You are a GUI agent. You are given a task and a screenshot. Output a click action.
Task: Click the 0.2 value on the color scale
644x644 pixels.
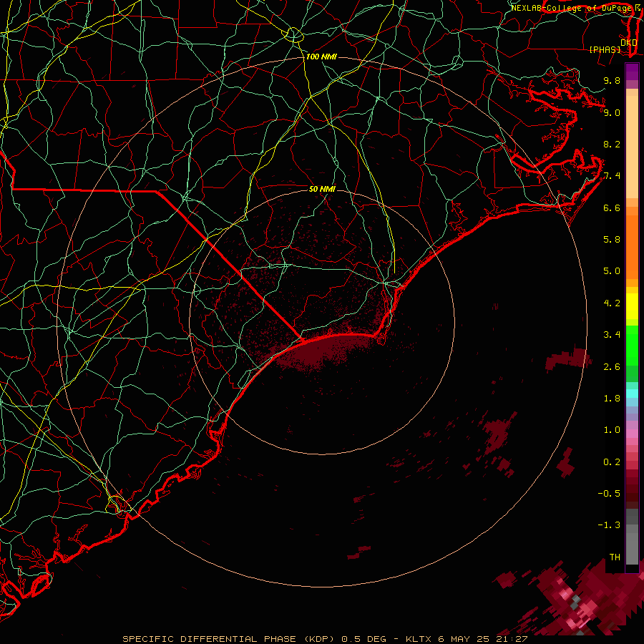[x=612, y=462]
